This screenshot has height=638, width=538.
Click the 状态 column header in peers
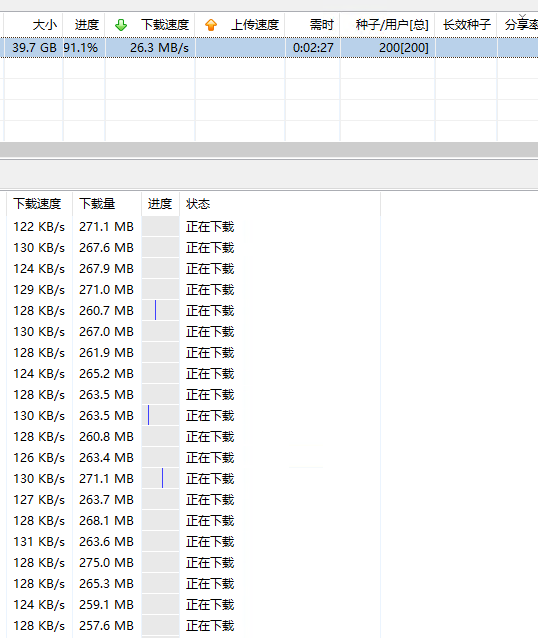[198, 203]
